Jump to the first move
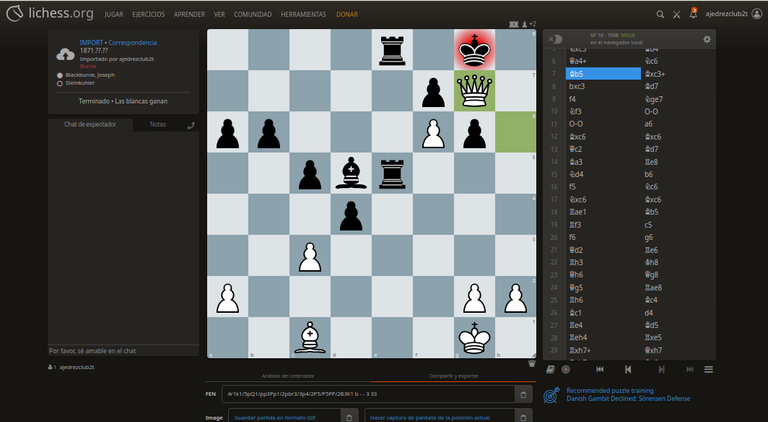The height and width of the screenshot is (422, 768). pyautogui.click(x=600, y=370)
